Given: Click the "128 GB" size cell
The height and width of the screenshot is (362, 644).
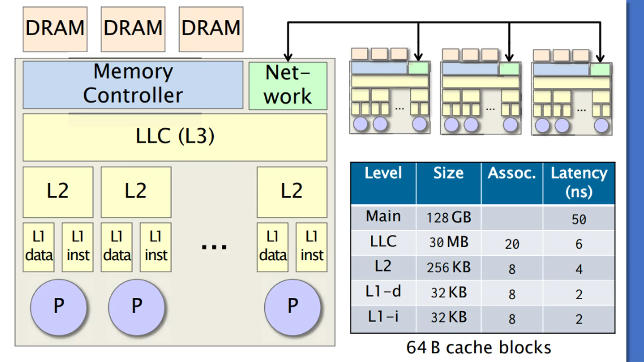Looking at the screenshot, I should 449,217.
